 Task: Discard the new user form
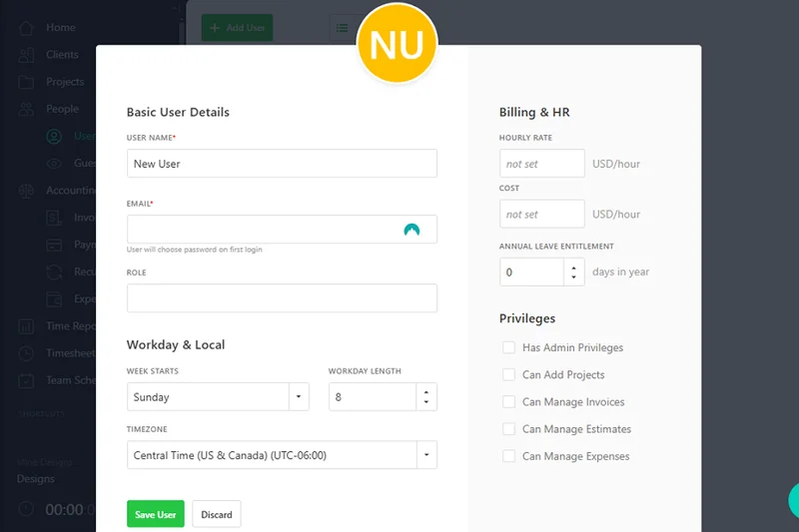pyautogui.click(x=216, y=515)
